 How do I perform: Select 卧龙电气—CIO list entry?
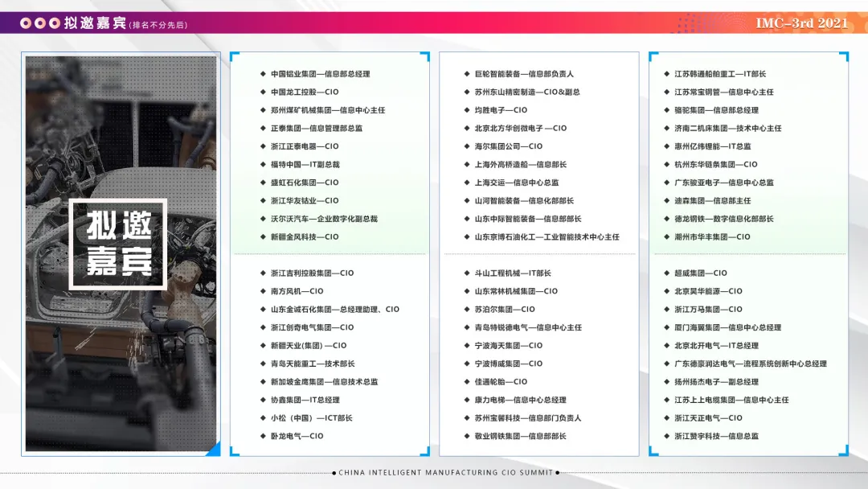pyautogui.click(x=297, y=437)
